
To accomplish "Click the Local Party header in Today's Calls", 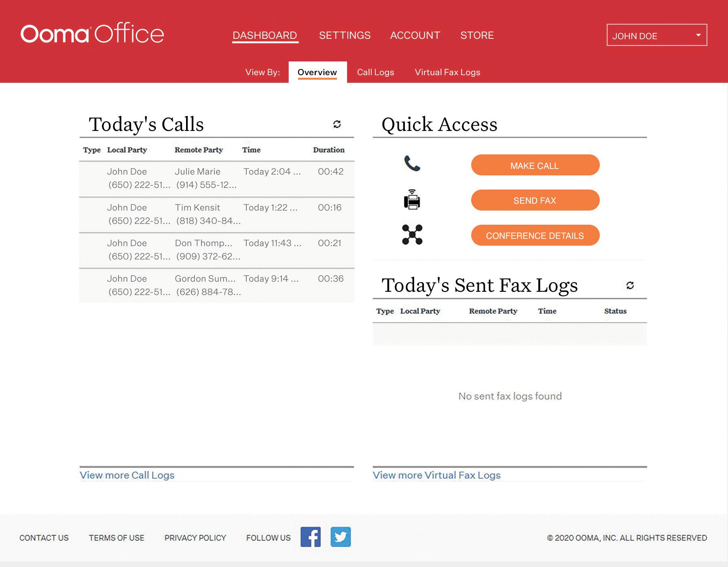I will click(x=127, y=150).
